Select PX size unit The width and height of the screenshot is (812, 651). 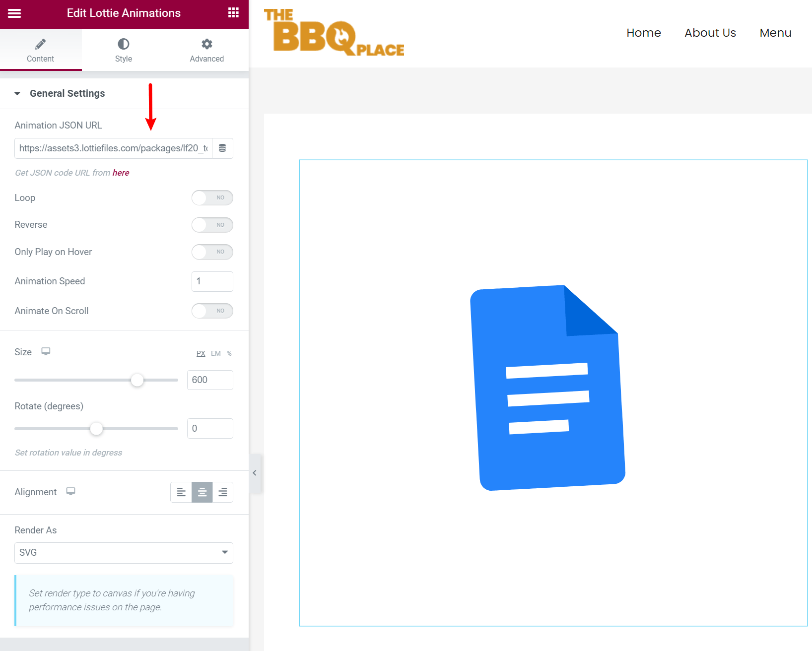[x=201, y=353]
